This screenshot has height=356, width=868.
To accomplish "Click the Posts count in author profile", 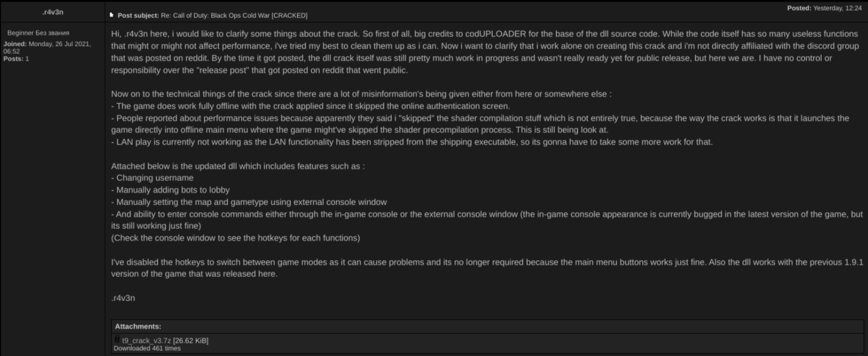I will (16, 59).
